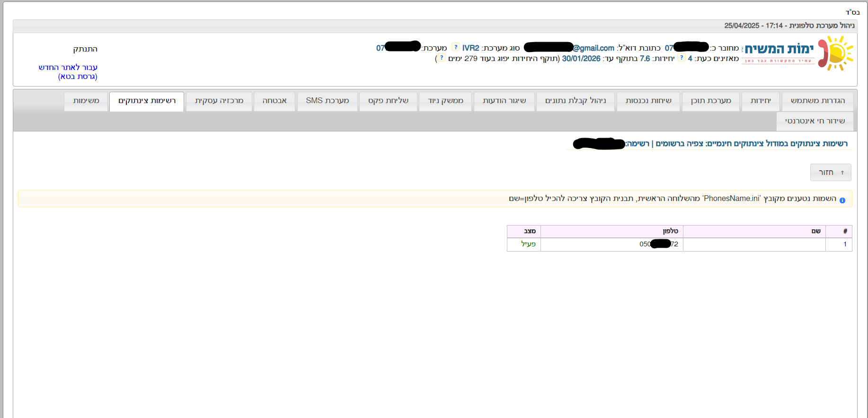Viewport: 868px width, 418px height.
Task: Click the blue info icon in notice
Action: (x=842, y=200)
